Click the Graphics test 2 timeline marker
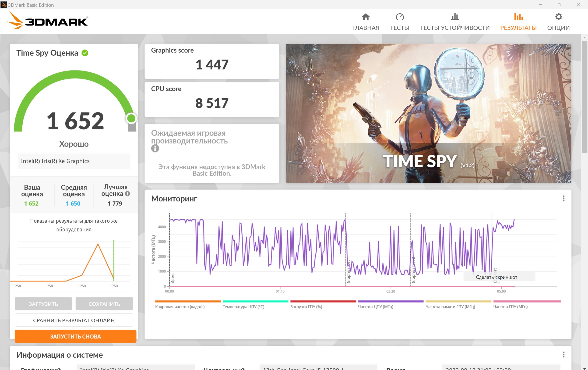The image size is (588, 370). pos(413,270)
